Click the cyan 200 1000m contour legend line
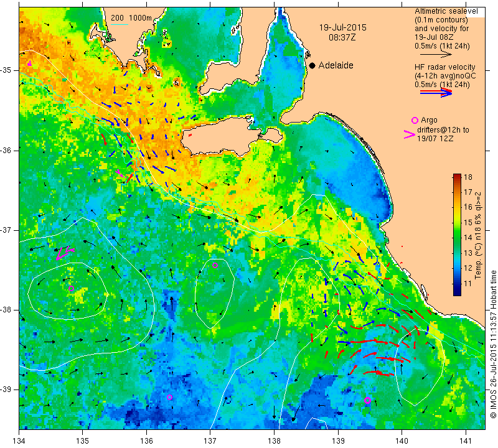Screen dimensions: 498x448 [x=119, y=24]
